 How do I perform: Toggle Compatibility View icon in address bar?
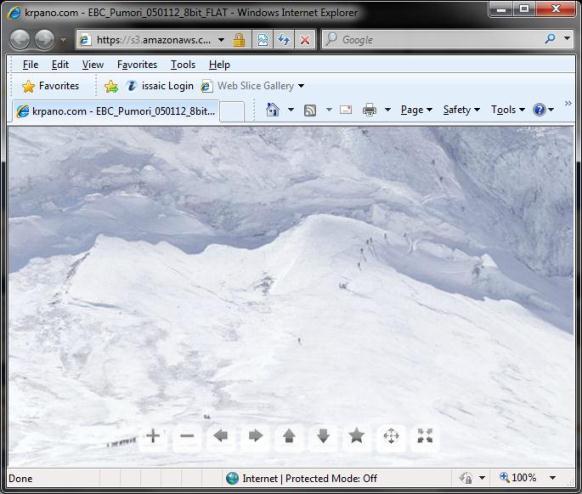(262, 39)
